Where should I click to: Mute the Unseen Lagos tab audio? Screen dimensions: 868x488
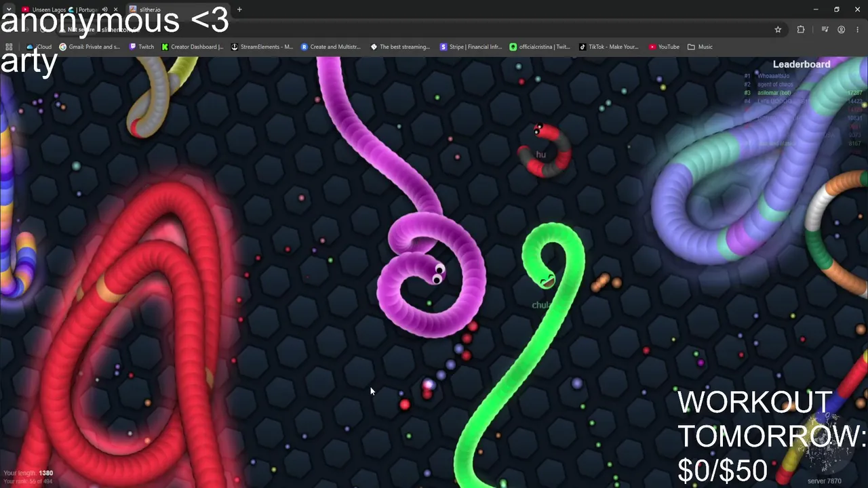(104, 9)
